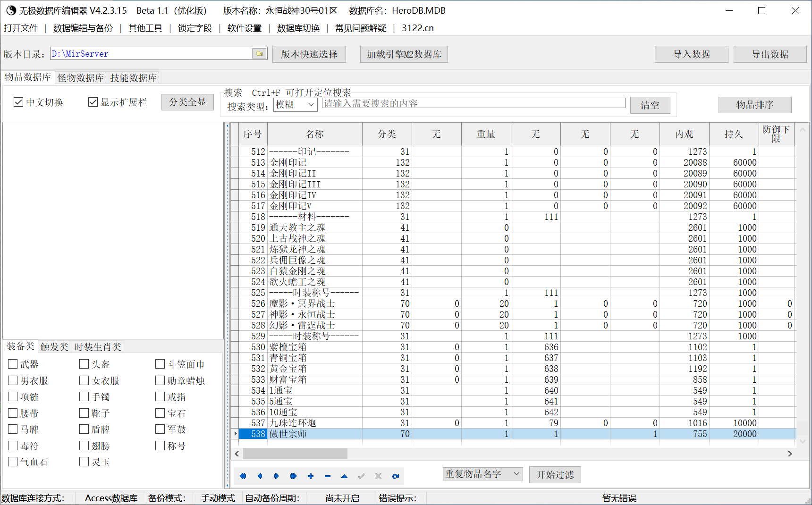Click the left arrow of the horizontal scrollbar
The image size is (812, 505).
pyautogui.click(x=237, y=454)
